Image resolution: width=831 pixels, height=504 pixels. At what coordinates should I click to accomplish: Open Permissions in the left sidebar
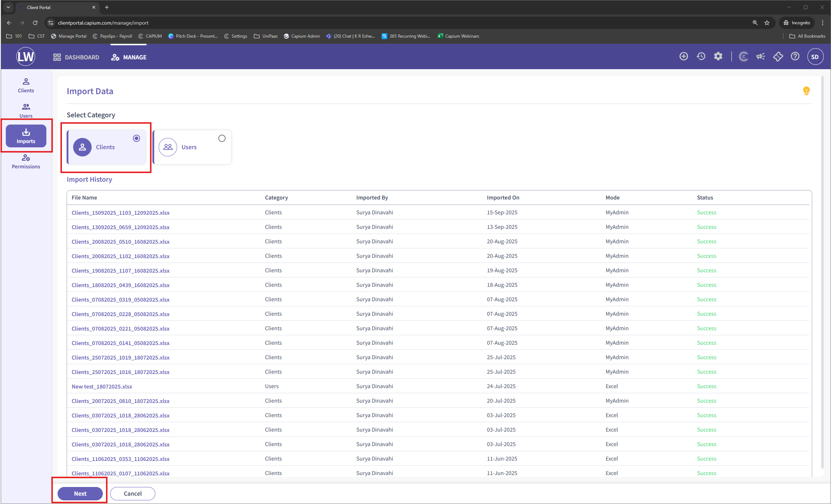(x=26, y=161)
